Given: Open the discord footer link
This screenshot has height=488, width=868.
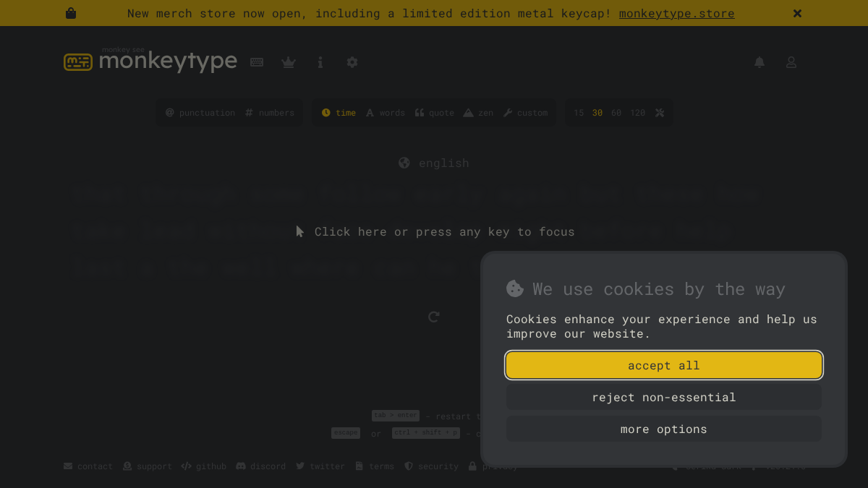Looking at the screenshot, I should point(261,466).
